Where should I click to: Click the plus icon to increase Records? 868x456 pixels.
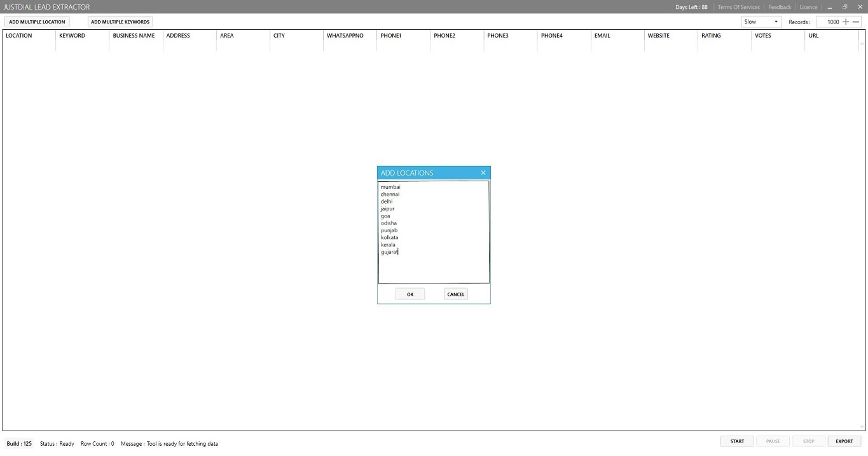(x=846, y=22)
